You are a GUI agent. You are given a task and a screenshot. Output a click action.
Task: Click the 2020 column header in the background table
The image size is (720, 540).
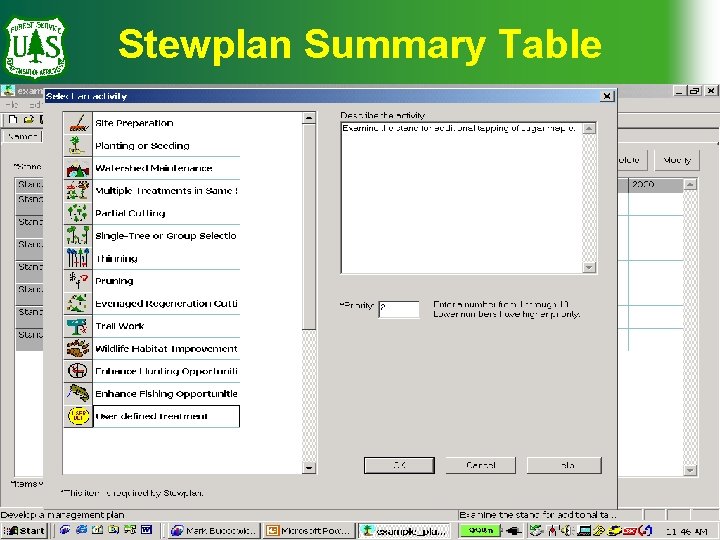click(x=655, y=185)
